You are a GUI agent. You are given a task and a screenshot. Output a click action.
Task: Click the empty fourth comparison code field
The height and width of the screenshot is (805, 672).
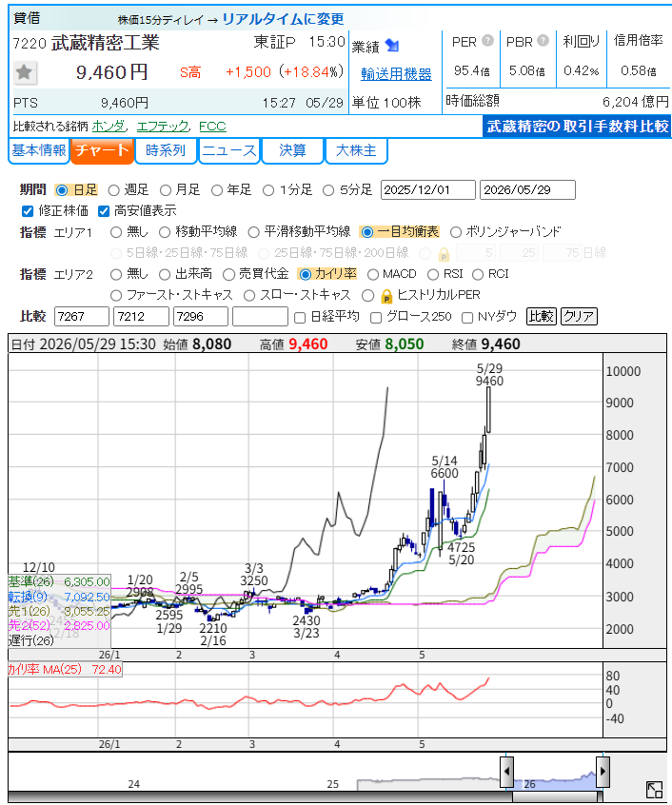tap(260, 316)
